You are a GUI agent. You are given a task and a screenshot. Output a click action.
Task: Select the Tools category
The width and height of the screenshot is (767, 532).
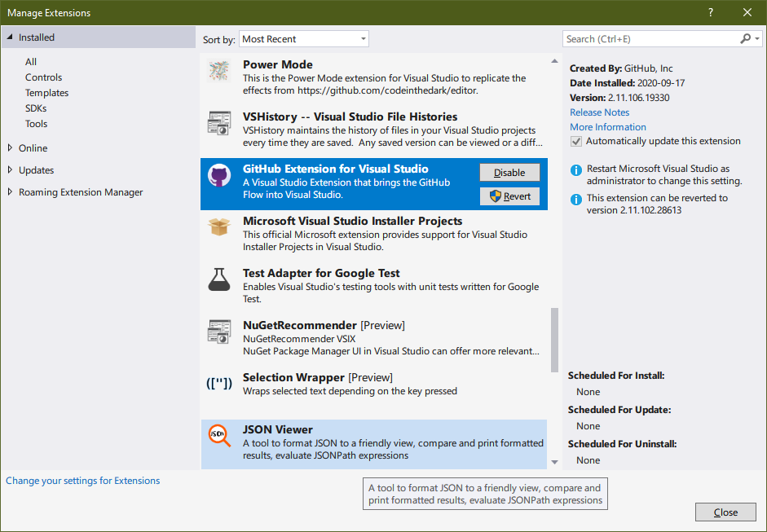point(36,124)
